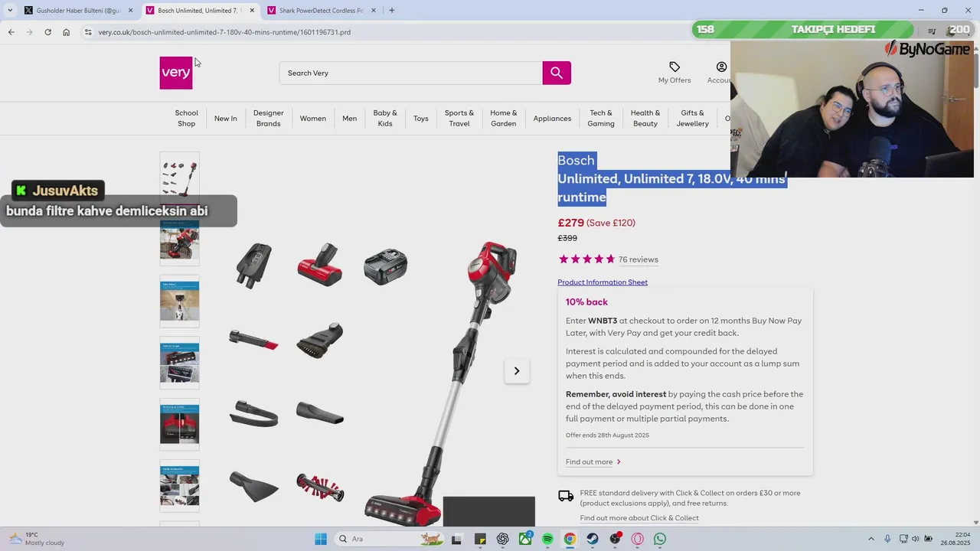
Task: Show hidden system tray icons chevron
Action: 871,539
